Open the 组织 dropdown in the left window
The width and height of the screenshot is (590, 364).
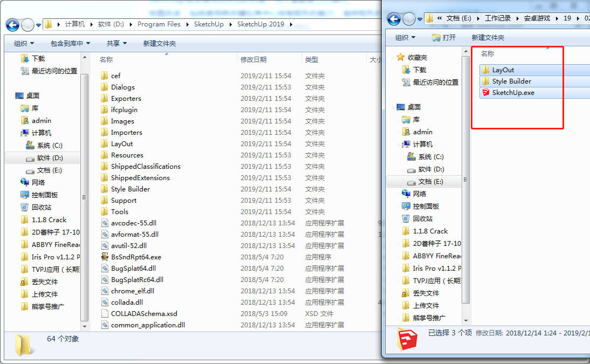click(x=24, y=43)
